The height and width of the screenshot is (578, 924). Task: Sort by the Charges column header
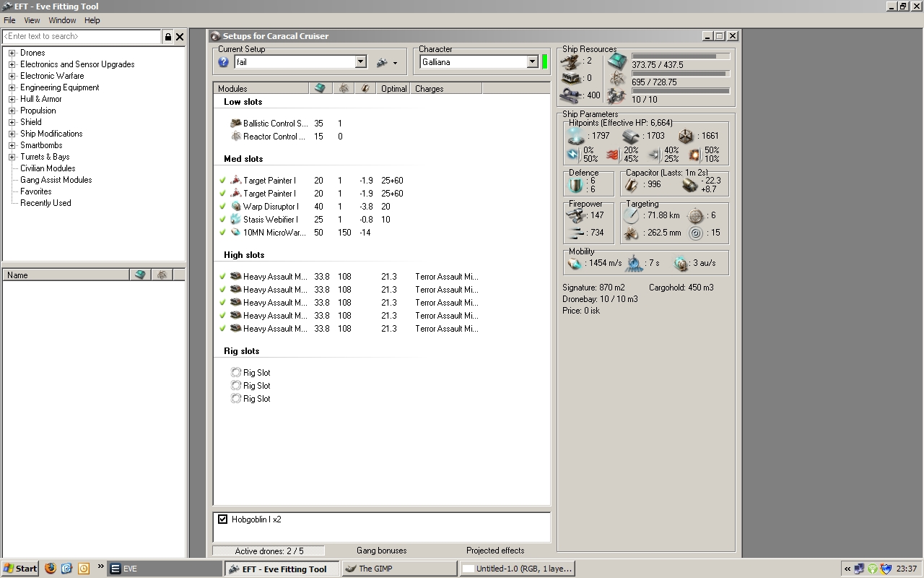point(446,89)
